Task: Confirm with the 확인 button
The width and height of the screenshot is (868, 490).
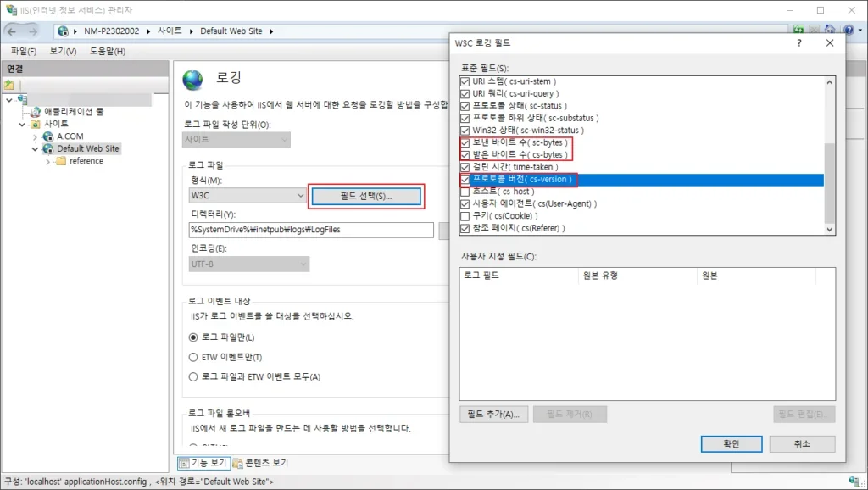Action: pos(732,443)
